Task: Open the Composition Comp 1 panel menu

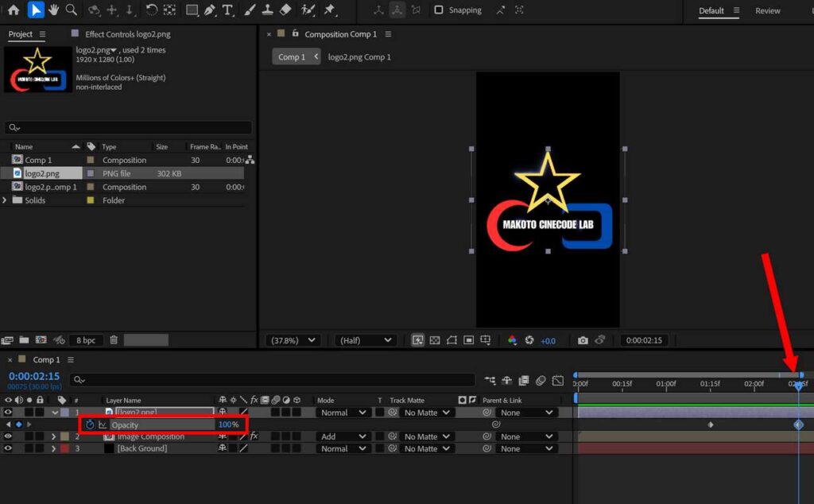Action: 388,33
